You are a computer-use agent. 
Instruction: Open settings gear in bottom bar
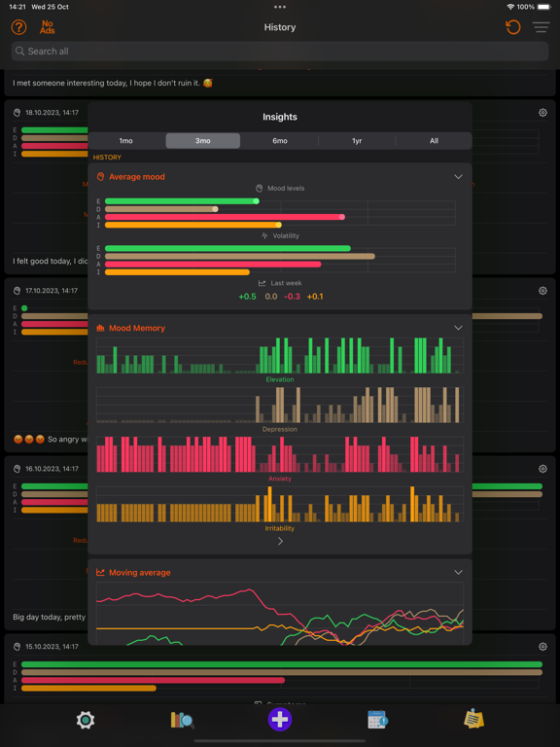click(86, 720)
